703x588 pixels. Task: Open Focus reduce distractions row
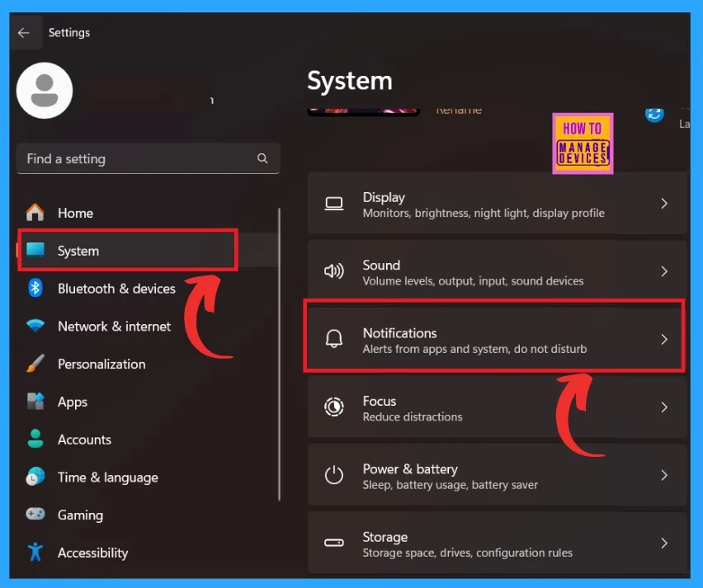(498, 407)
